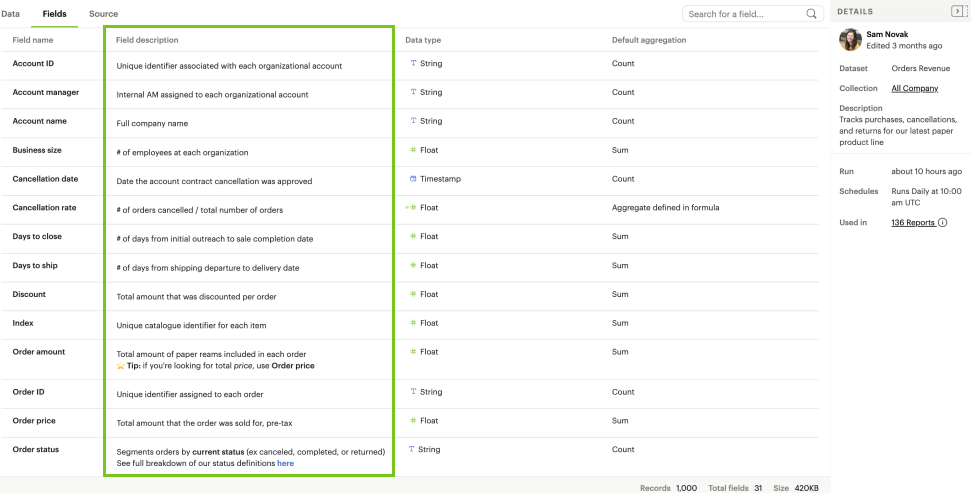This screenshot has height=493, width=971.
Task: Select the Order status field name
Action: 36,449
